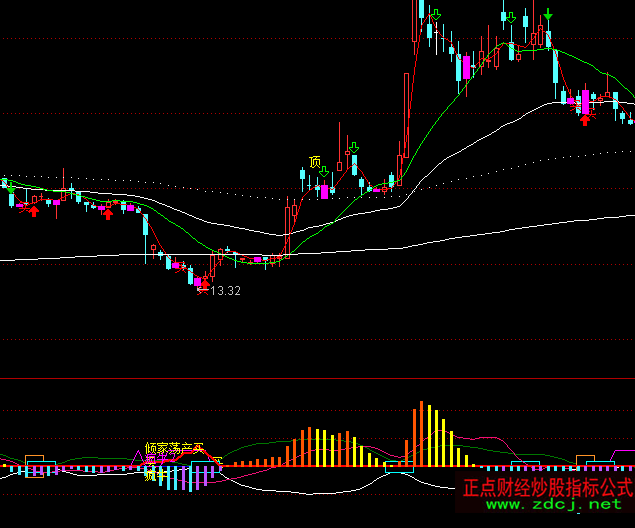
Task: Click the red buy arrow at right-side pullback
Action: click(585, 119)
